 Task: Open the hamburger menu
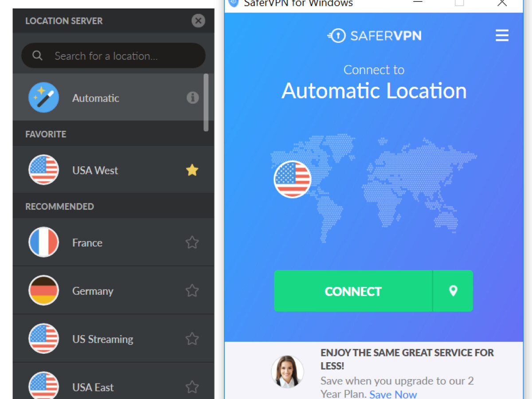pos(502,35)
